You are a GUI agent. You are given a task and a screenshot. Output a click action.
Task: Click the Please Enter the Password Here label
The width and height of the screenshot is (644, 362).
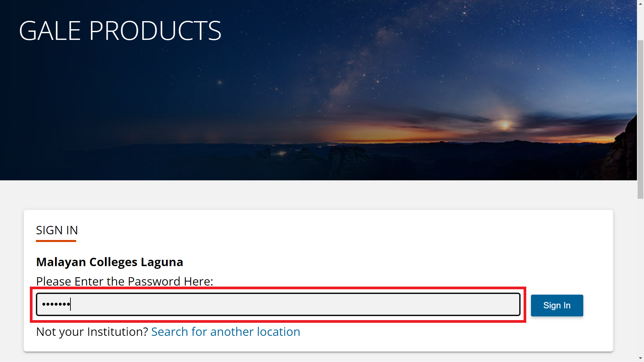click(x=124, y=281)
